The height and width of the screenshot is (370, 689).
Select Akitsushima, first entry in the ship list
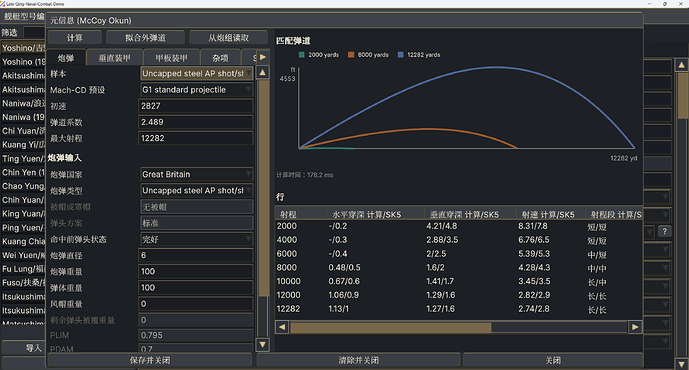(x=23, y=76)
